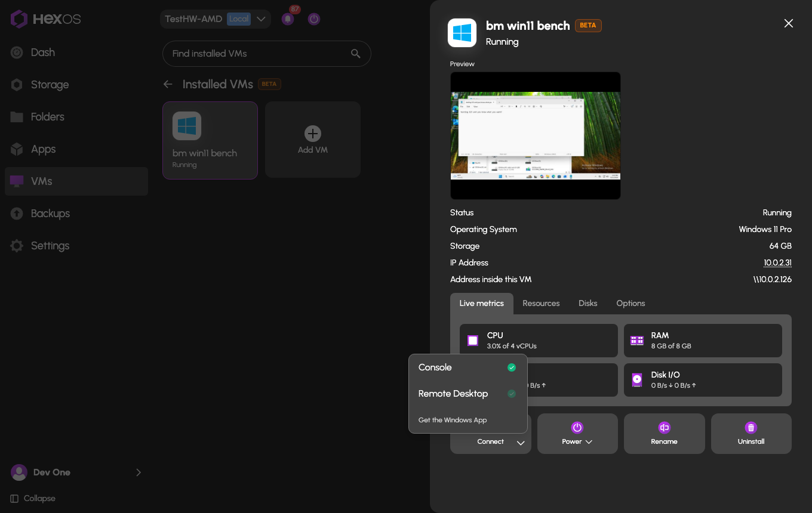The image size is (812, 513).
Task: Click the CPU metric icon
Action: (x=473, y=341)
